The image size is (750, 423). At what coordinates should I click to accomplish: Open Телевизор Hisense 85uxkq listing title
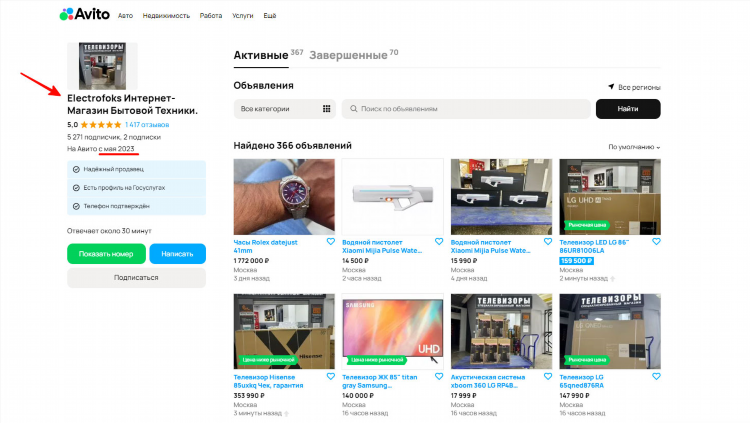(268, 381)
